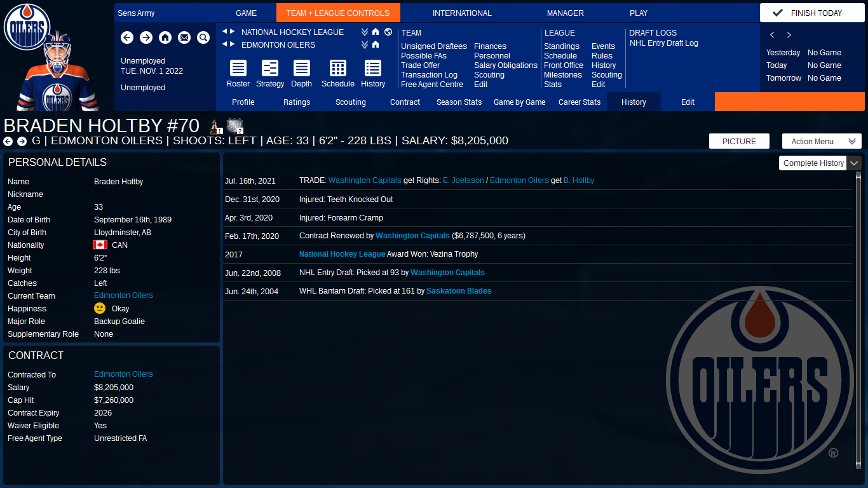Open Unsigned Draftees under Team
This screenshot has width=868, height=488.
[x=434, y=46]
